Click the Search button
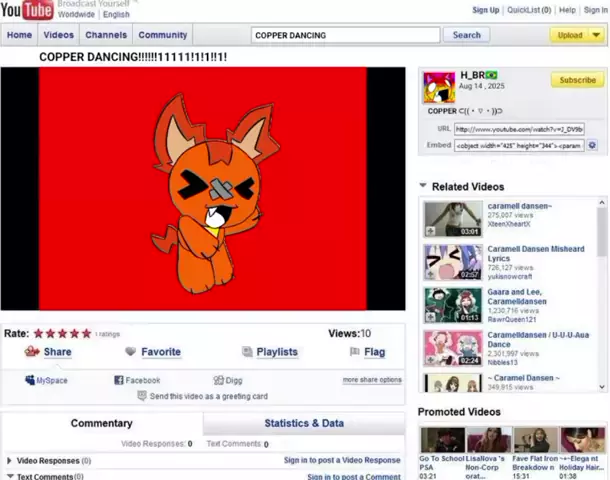This screenshot has height=480, width=610. (467, 35)
